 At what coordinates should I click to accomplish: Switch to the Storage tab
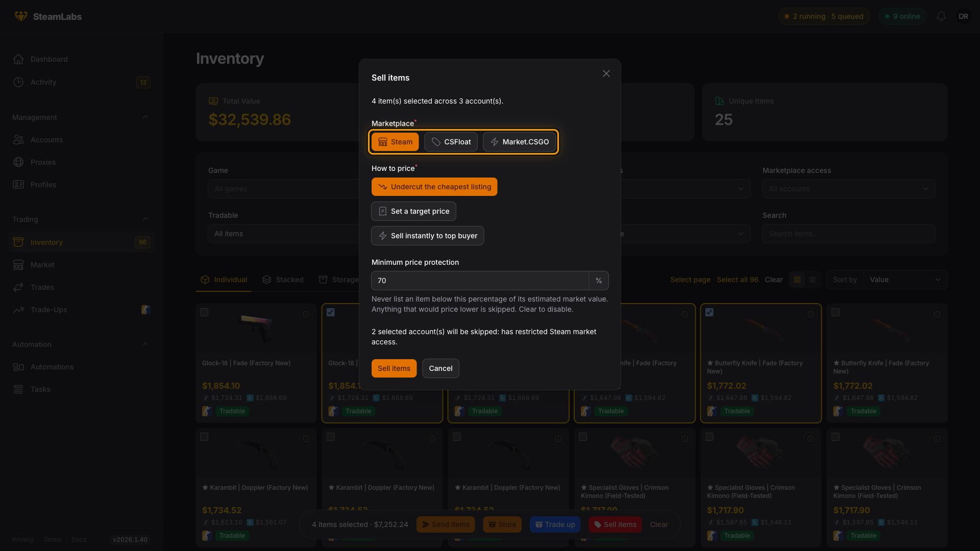[338, 280]
